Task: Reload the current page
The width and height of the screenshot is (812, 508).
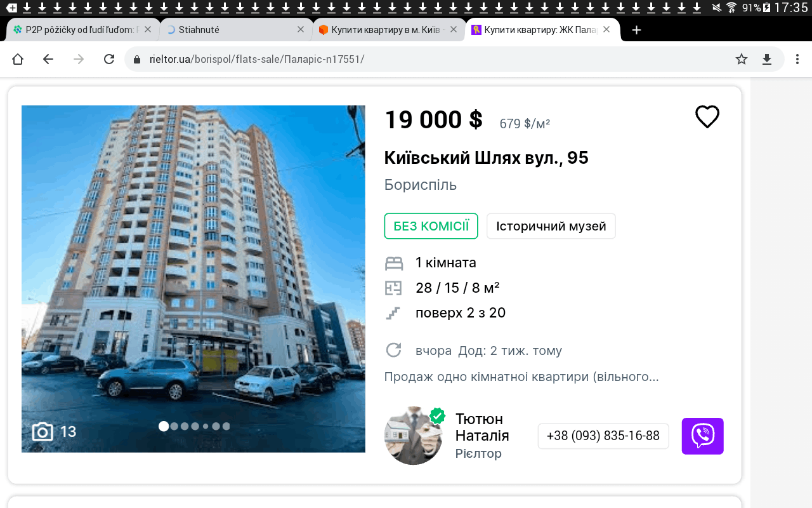Action: [109, 59]
